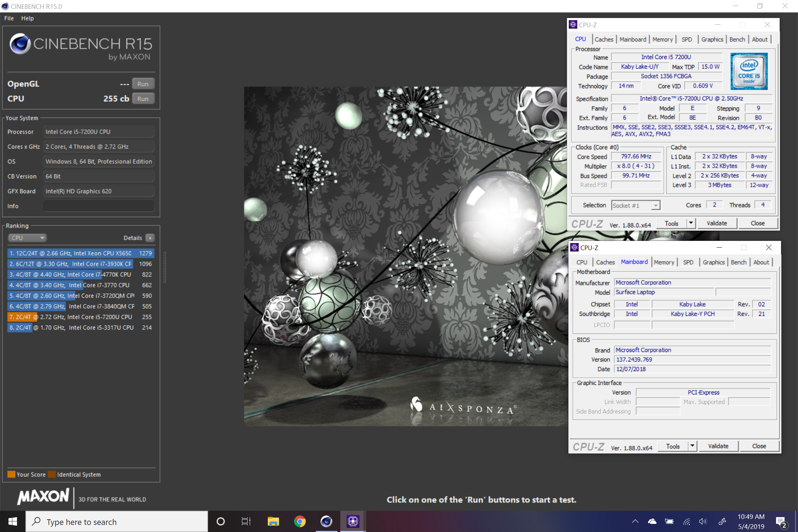Switch to Bench tab in bottom CPU-Z window

pos(739,262)
